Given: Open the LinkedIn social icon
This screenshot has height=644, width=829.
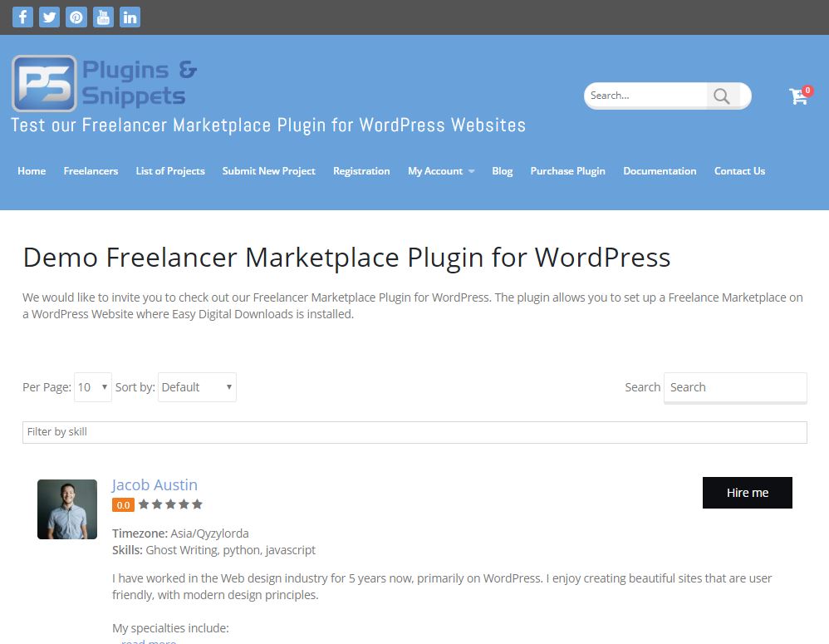Looking at the screenshot, I should tap(130, 17).
